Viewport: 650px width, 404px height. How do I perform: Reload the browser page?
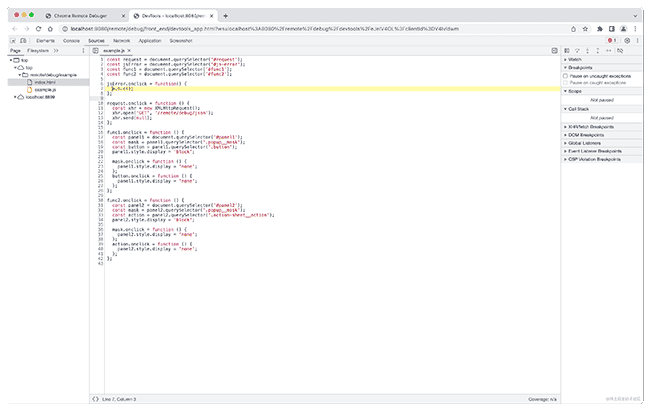click(38, 29)
